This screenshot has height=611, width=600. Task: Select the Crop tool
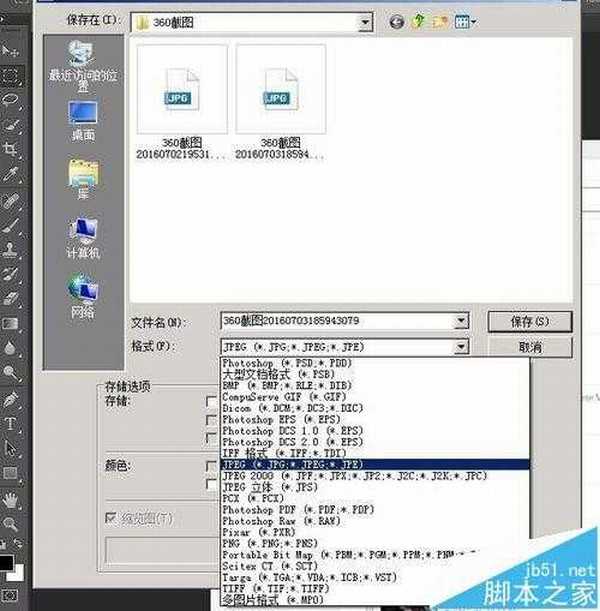[x=9, y=149]
